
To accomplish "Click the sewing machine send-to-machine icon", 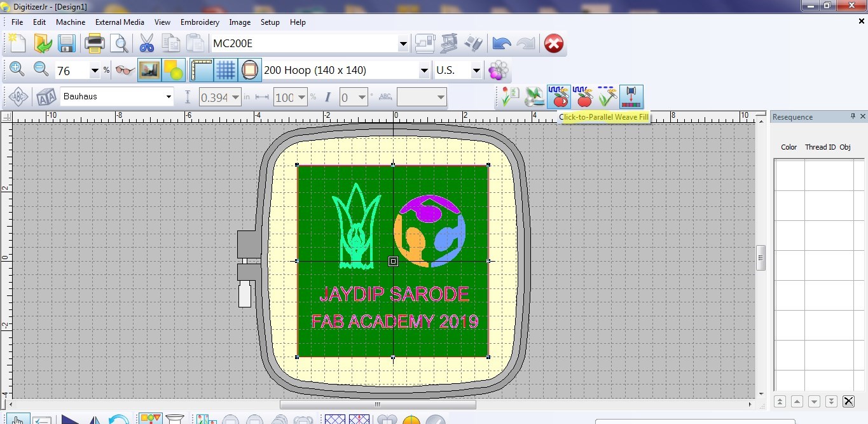I will [x=425, y=44].
